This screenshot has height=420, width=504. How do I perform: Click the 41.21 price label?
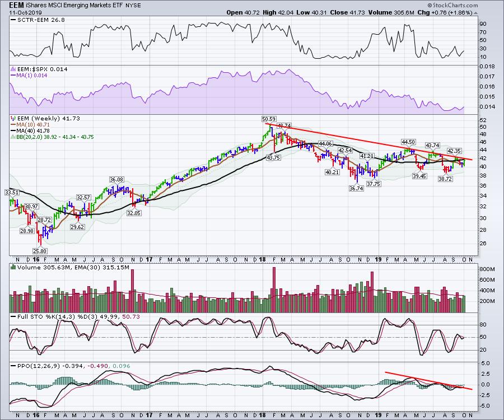click(x=366, y=156)
